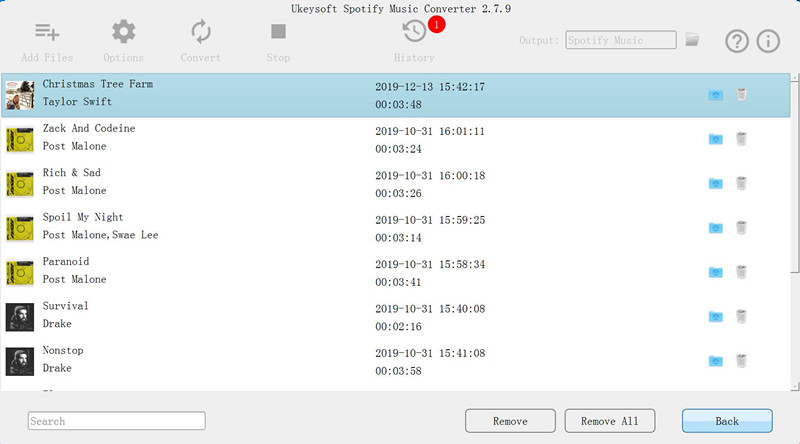
Task: Click Paranoid album thumbnail
Action: point(20,273)
